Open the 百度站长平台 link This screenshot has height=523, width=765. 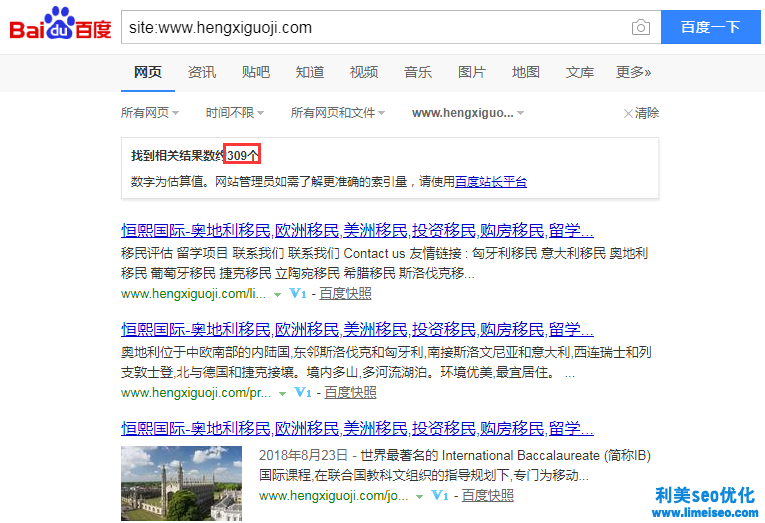pyautogui.click(x=491, y=182)
